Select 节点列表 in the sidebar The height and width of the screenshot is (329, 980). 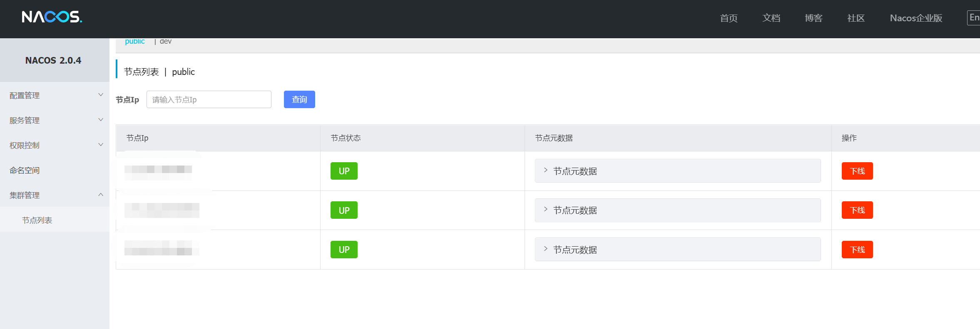(37, 220)
